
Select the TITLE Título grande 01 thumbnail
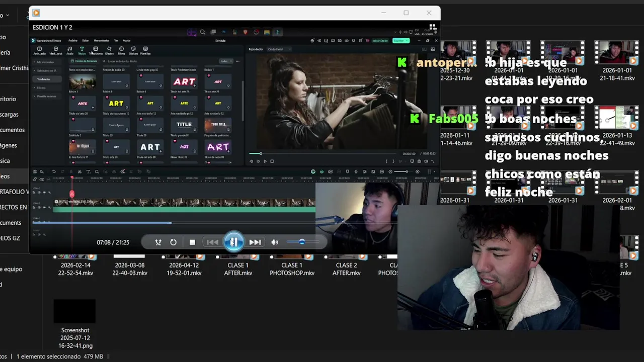(184, 125)
